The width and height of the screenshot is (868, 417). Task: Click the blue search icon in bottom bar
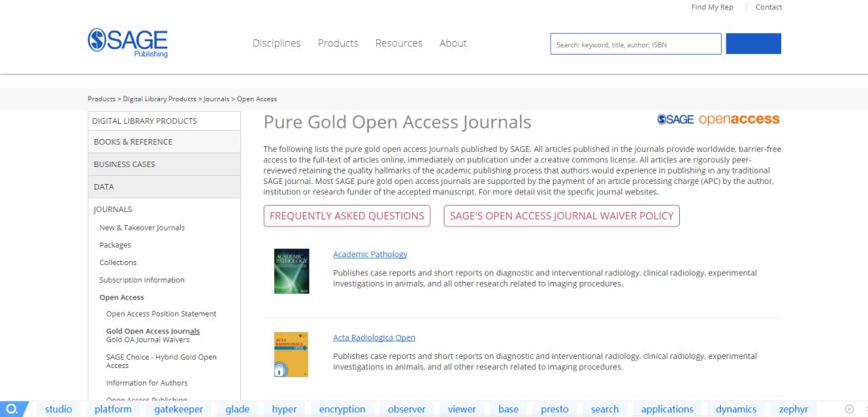12,409
